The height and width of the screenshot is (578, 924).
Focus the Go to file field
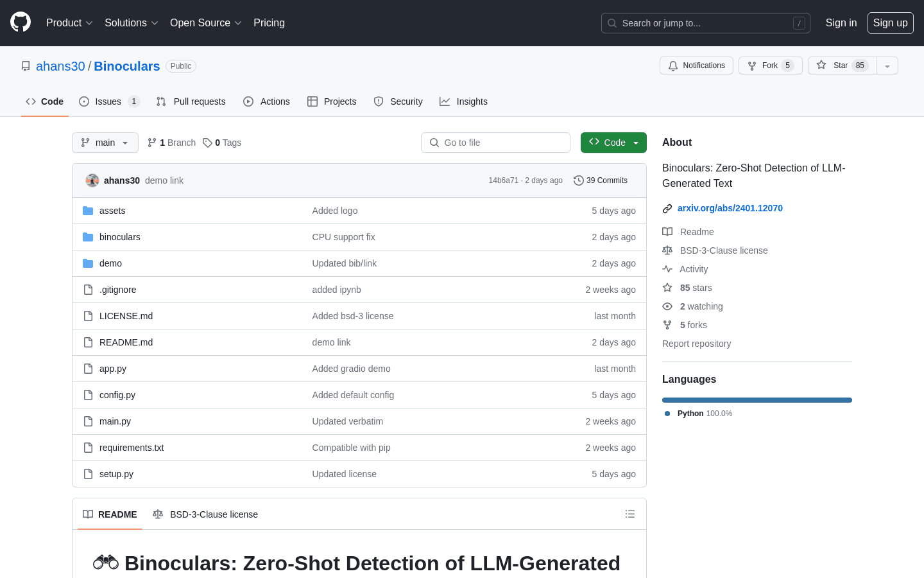(495, 143)
